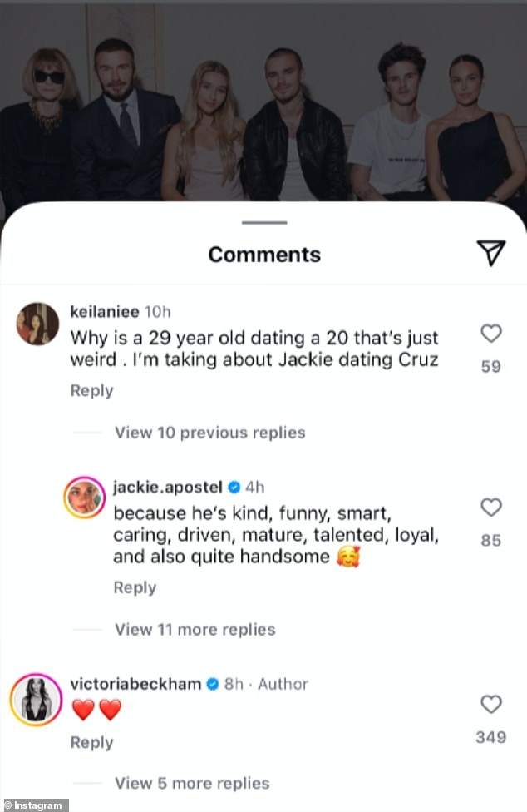Reply to victoriabeckham's hearts comment
Screen dimensions: 527x812
point(91,742)
